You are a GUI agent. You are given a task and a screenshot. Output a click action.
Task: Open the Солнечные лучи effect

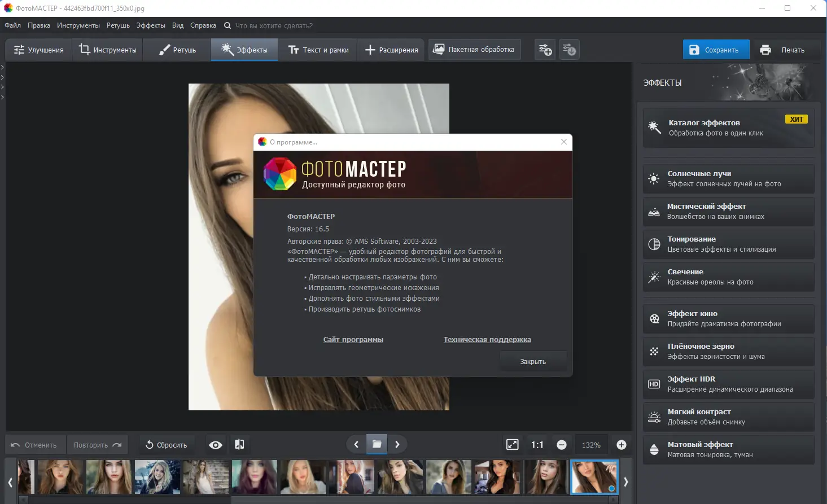click(728, 179)
